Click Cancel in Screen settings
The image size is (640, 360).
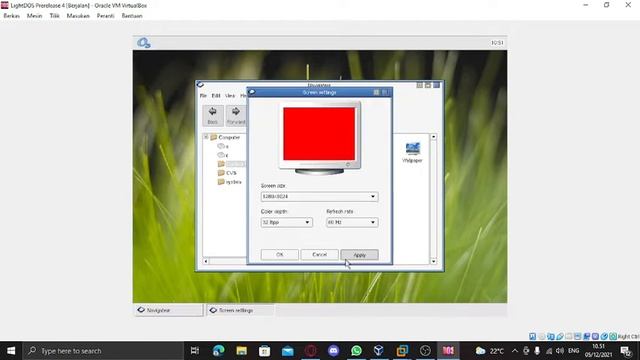320,255
